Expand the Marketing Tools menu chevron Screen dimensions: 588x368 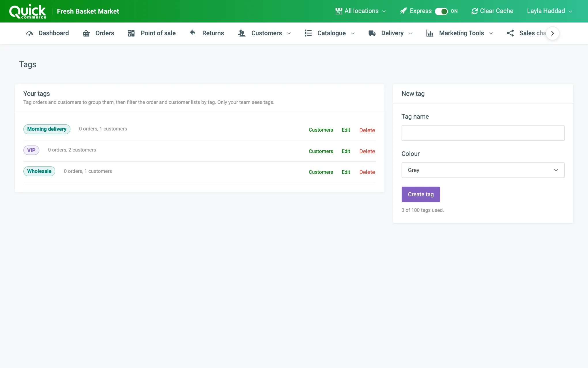click(491, 33)
